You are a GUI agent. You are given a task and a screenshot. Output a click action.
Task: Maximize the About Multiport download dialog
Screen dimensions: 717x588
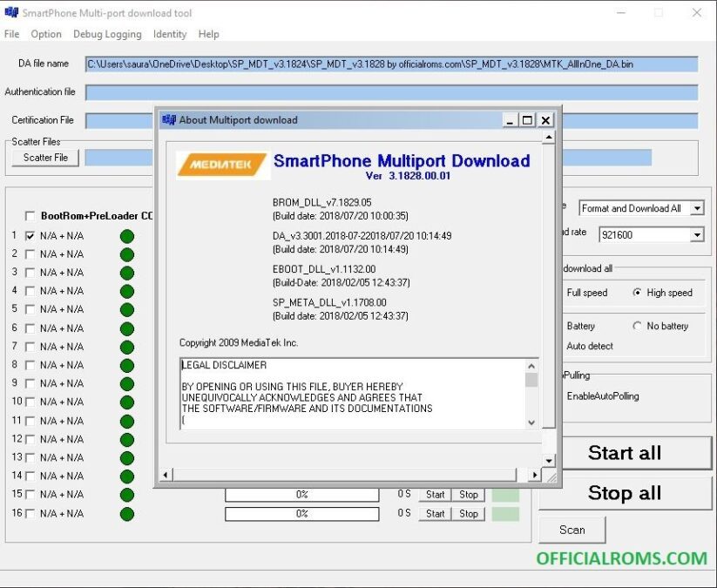(527, 120)
